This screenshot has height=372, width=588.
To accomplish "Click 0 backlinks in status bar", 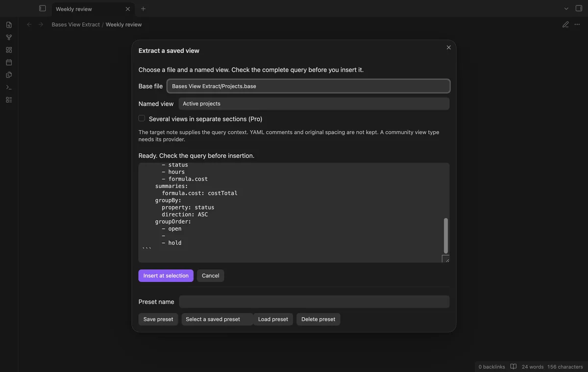I will click(491, 367).
